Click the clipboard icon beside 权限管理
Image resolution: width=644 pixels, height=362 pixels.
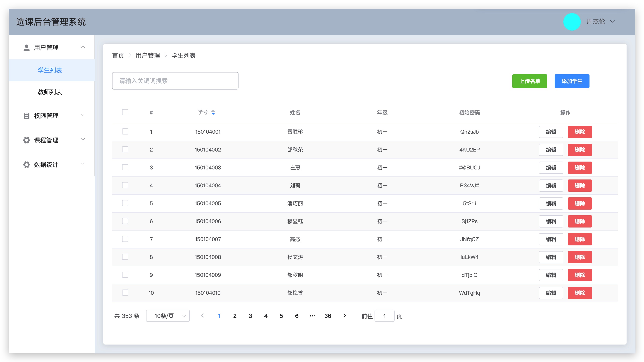tap(27, 116)
